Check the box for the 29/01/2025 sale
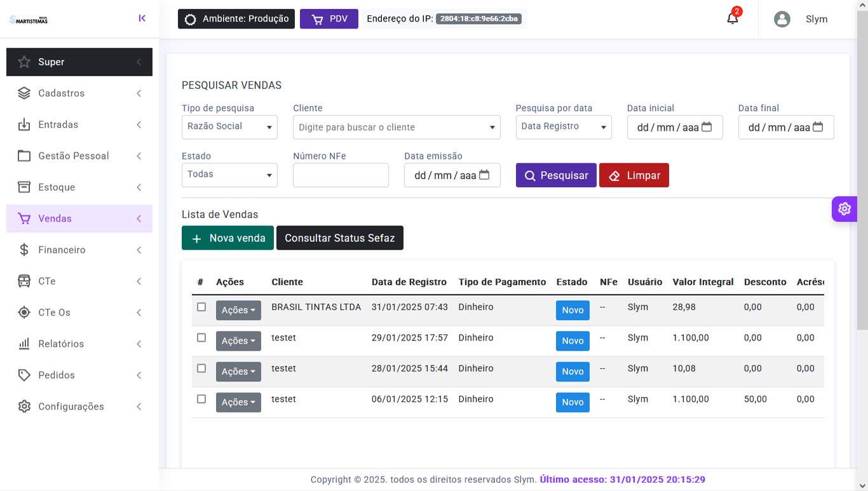The width and height of the screenshot is (868, 491). [x=201, y=338]
